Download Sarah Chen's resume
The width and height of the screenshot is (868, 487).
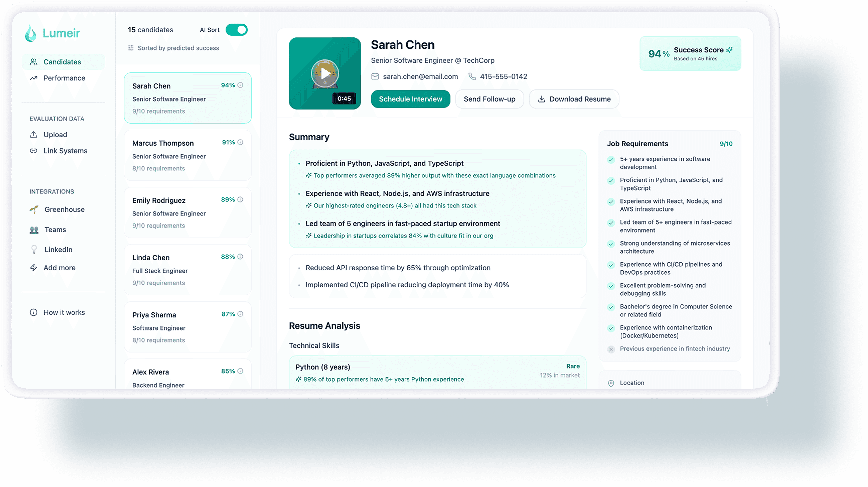[x=574, y=99]
